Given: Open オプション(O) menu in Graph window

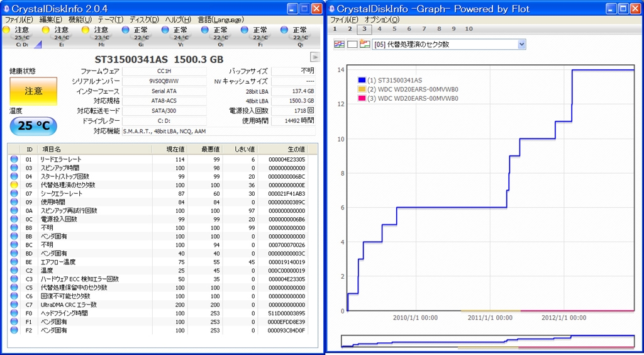Looking at the screenshot, I should click(382, 20).
